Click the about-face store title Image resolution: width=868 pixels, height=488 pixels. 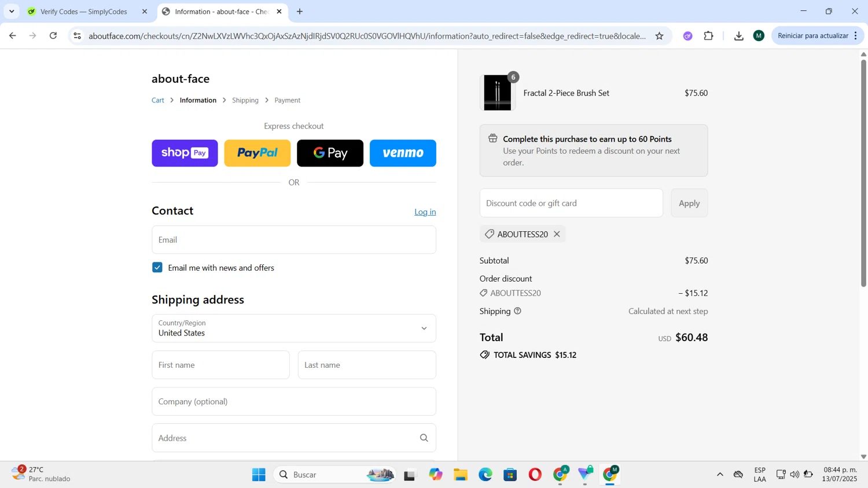coord(181,79)
